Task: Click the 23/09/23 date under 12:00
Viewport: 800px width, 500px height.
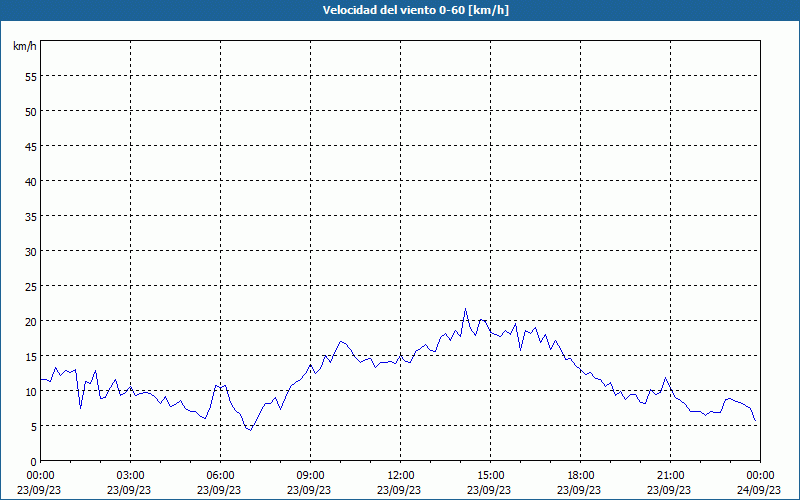Action: click(x=399, y=490)
